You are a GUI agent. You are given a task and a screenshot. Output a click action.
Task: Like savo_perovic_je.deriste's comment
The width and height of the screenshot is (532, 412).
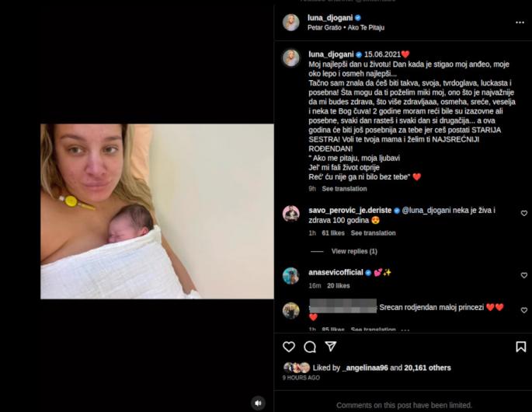click(x=524, y=213)
